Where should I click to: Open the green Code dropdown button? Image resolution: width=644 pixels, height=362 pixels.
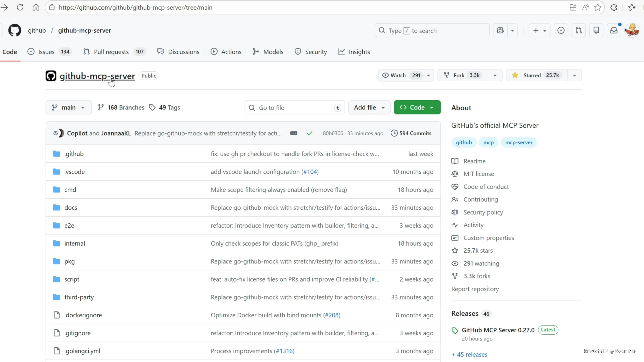click(417, 107)
